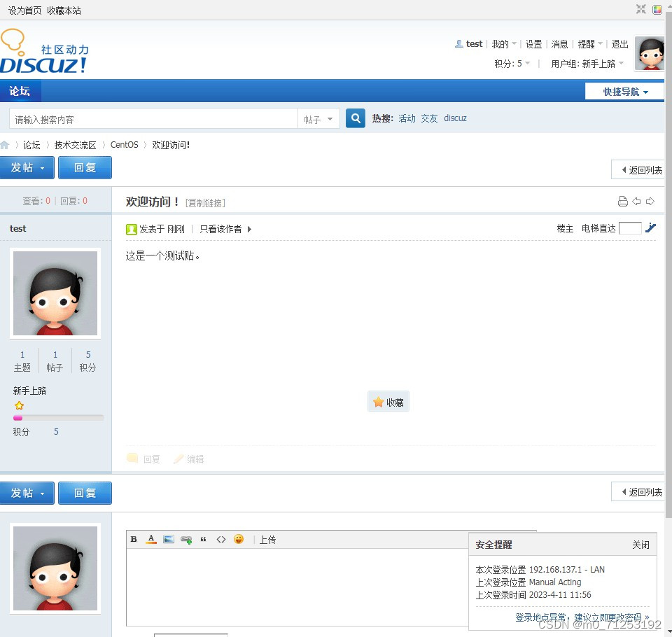Toggle bold formatting in the reply editor

tap(134, 539)
